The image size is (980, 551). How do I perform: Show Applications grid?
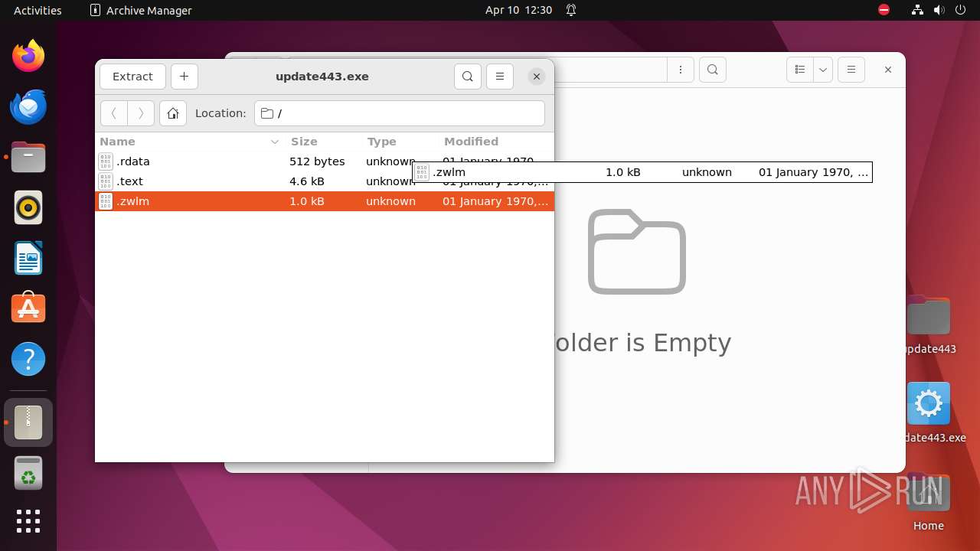click(28, 521)
